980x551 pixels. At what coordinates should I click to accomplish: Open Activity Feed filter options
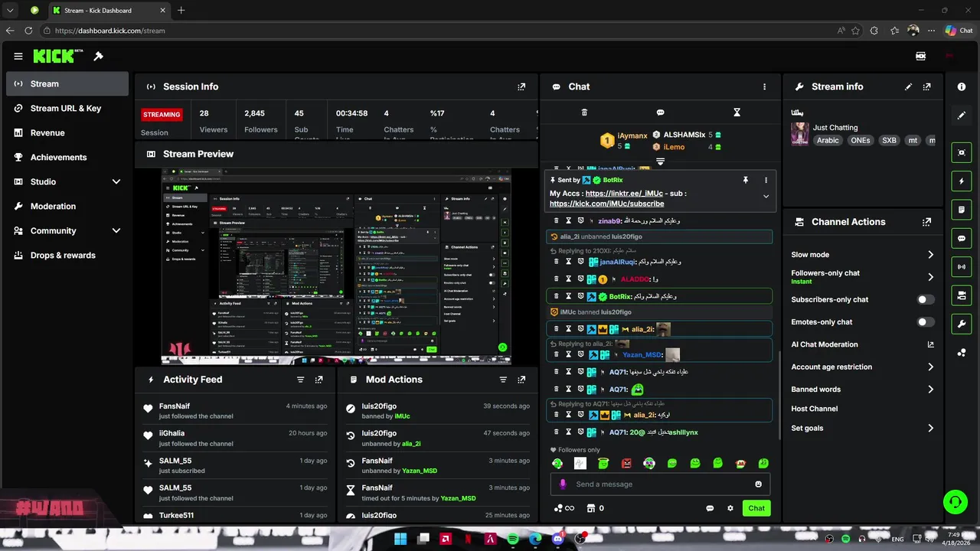coord(301,380)
